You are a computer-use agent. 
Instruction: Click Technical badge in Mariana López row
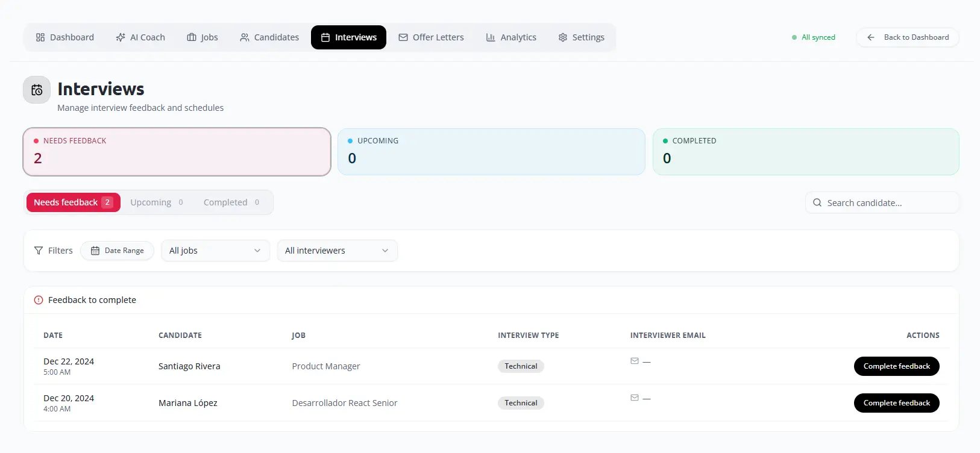521,403
